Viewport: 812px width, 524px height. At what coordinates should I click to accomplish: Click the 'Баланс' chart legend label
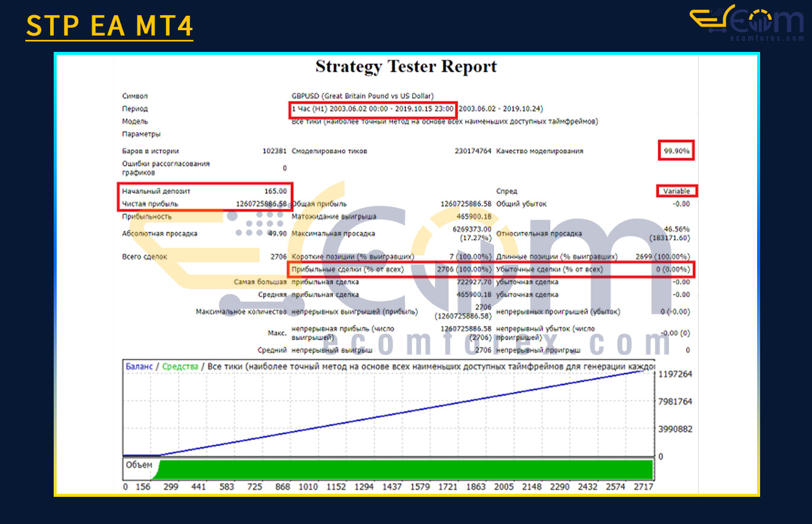139,366
